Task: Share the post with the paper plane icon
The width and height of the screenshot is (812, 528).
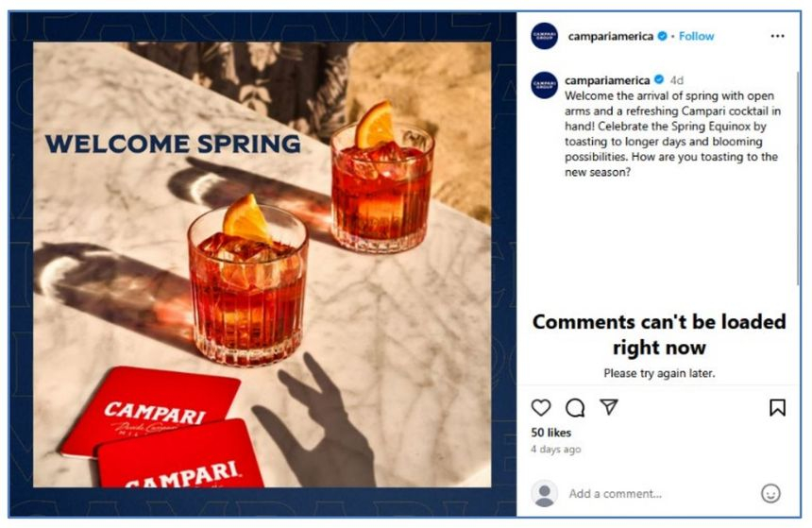Action: coord(609,407)
